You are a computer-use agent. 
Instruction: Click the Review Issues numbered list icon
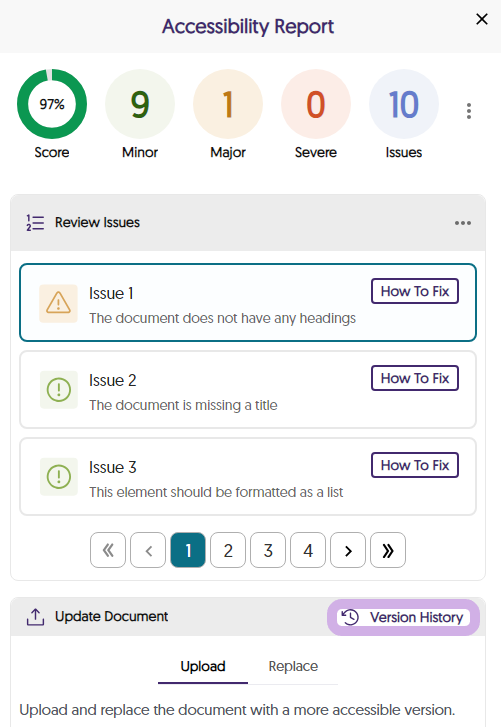(35, 223)
